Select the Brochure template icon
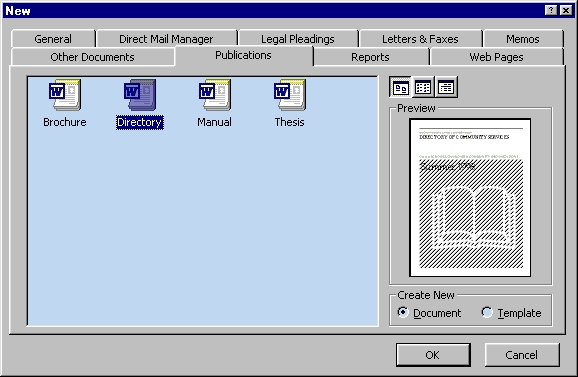578x377 pixels. [65, 95]
